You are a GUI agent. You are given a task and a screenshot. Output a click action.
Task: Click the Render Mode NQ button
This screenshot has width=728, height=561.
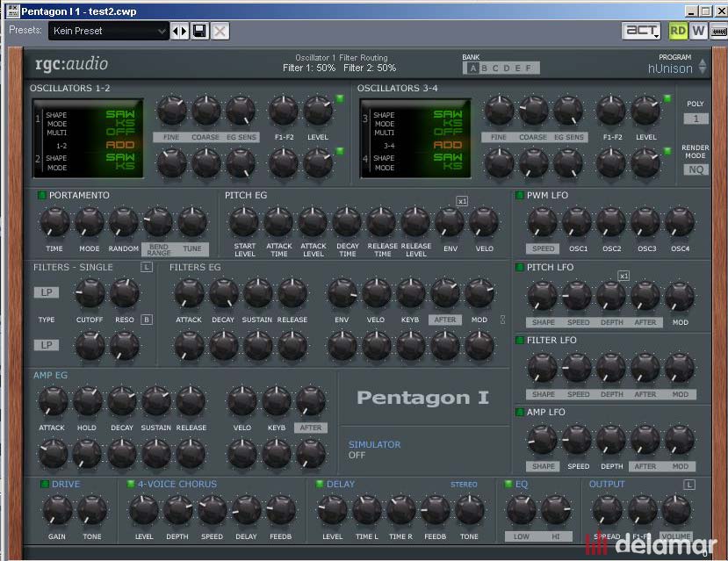[696, 169]
